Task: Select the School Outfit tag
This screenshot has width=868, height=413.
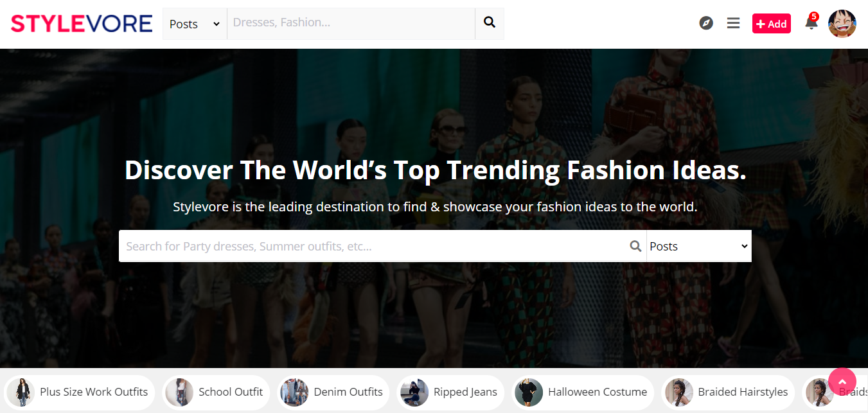Action: coord(230,392)
